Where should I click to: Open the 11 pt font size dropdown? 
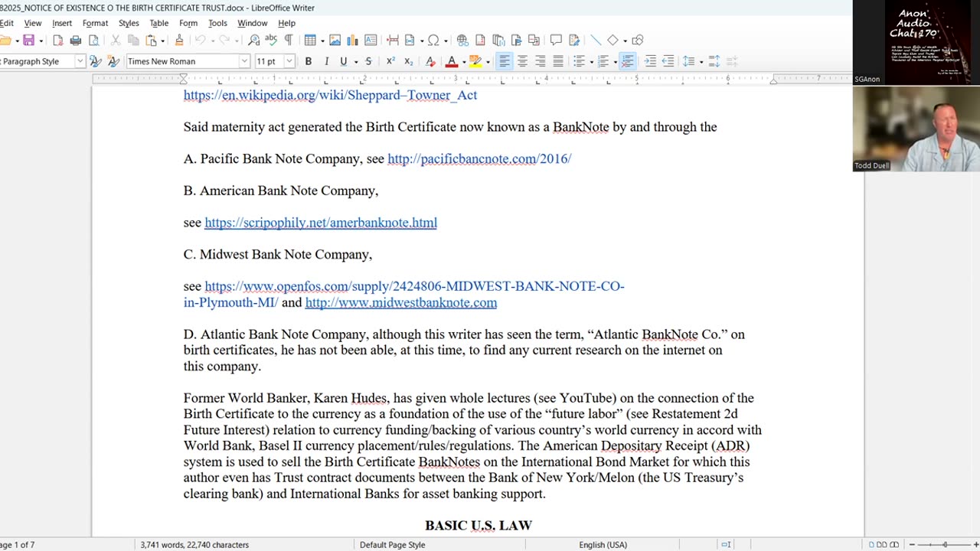289,61
